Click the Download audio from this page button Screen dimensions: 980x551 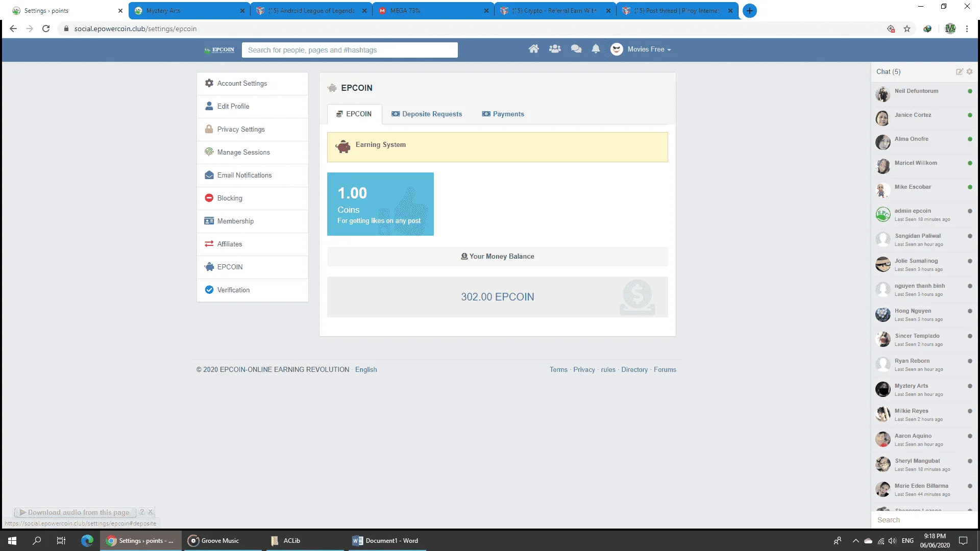click(75, 512)
